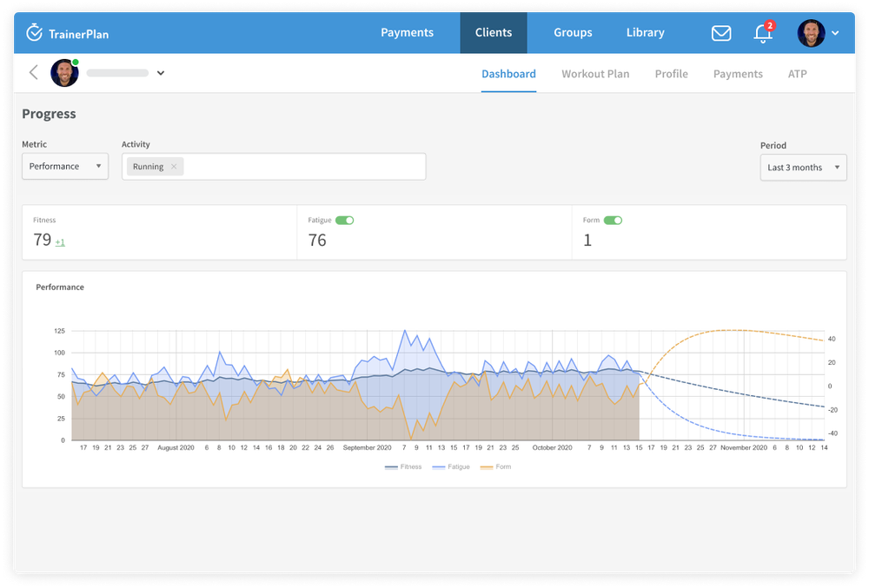The image size is (869, 588).
Task: Click the client profile photo
Action: tap(64, 73)
